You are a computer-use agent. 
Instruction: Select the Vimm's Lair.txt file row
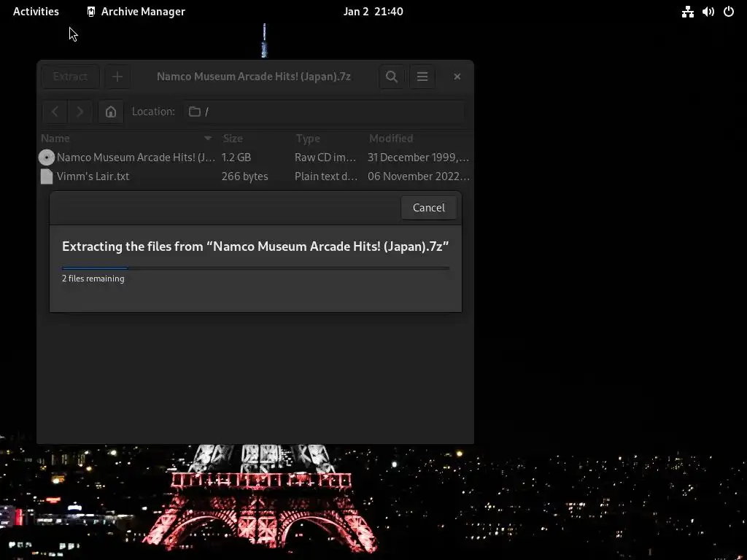point(255,176)
